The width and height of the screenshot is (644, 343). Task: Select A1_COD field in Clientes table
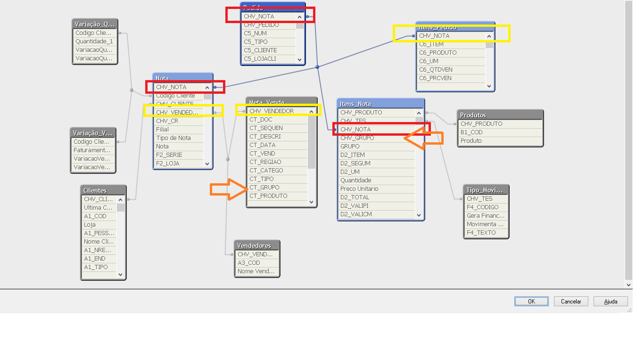click(99, 216)
